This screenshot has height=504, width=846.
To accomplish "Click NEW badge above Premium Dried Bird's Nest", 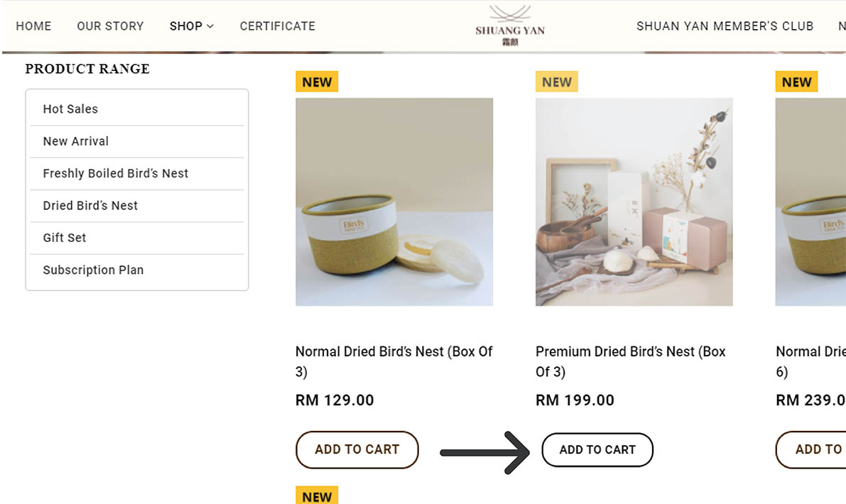I will click(x=556, y=82).
